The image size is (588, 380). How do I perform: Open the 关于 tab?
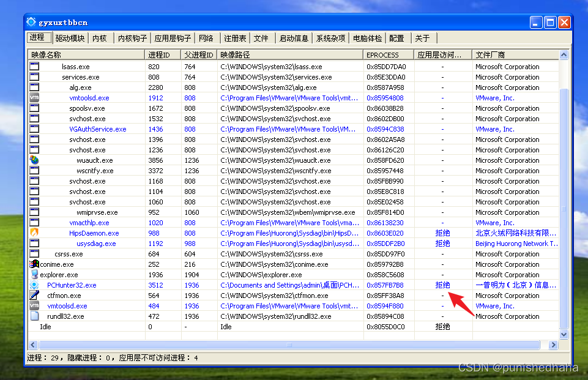click(x=423, y=39)
